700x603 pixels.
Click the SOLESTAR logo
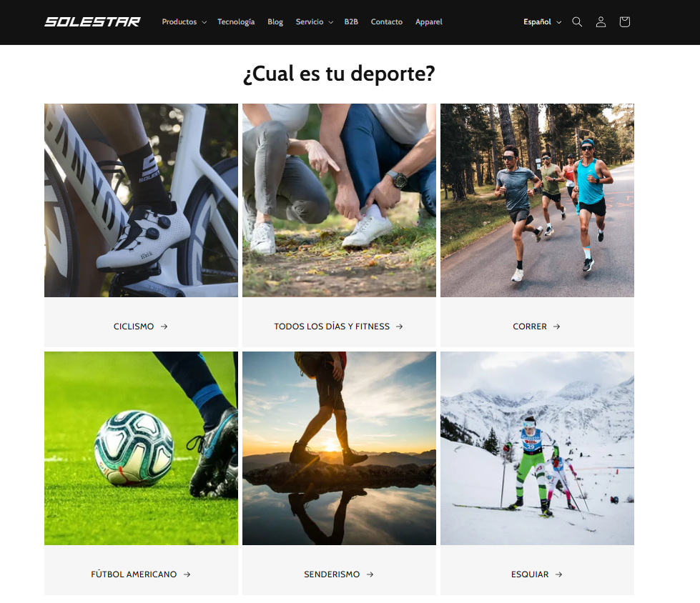pos(92,22)
